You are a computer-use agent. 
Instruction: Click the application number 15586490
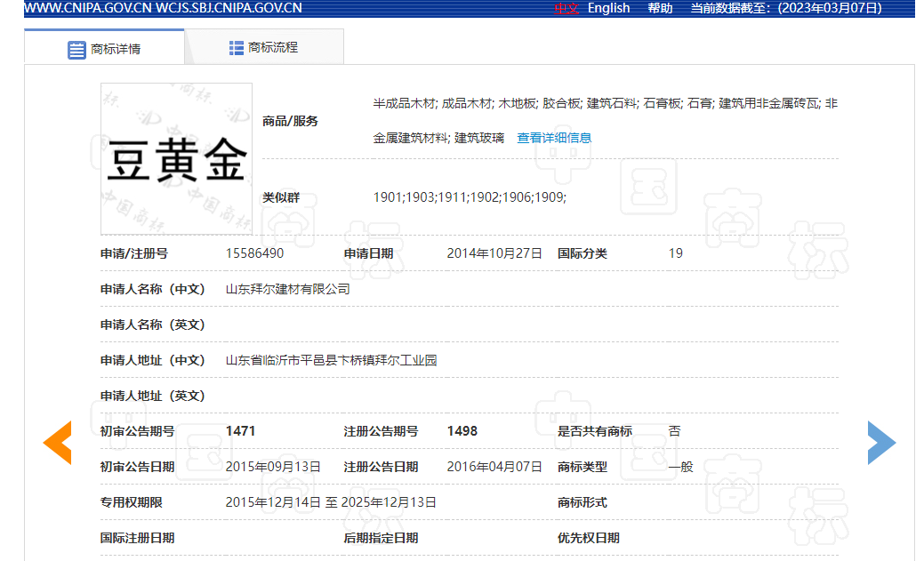coord(254,253)
